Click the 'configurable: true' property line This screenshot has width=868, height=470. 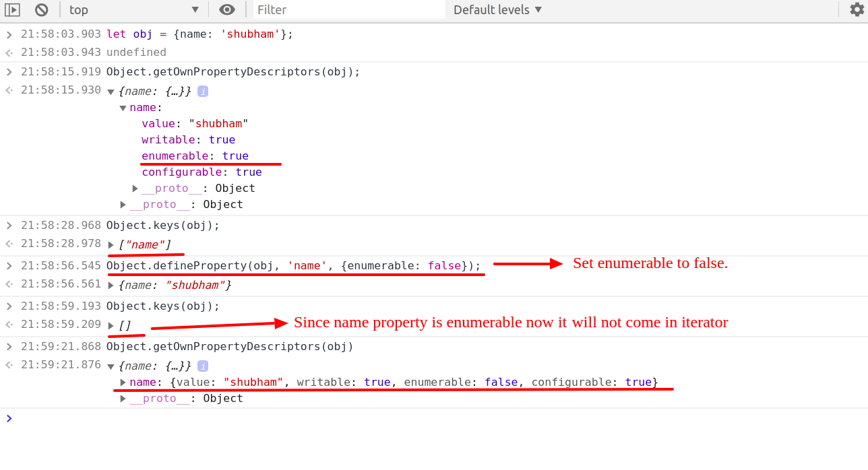coord(201,172)
